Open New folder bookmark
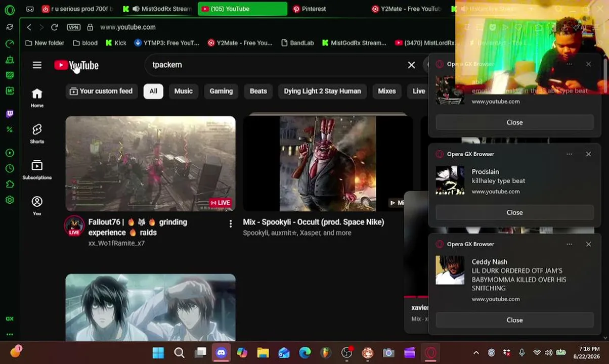 45,43
